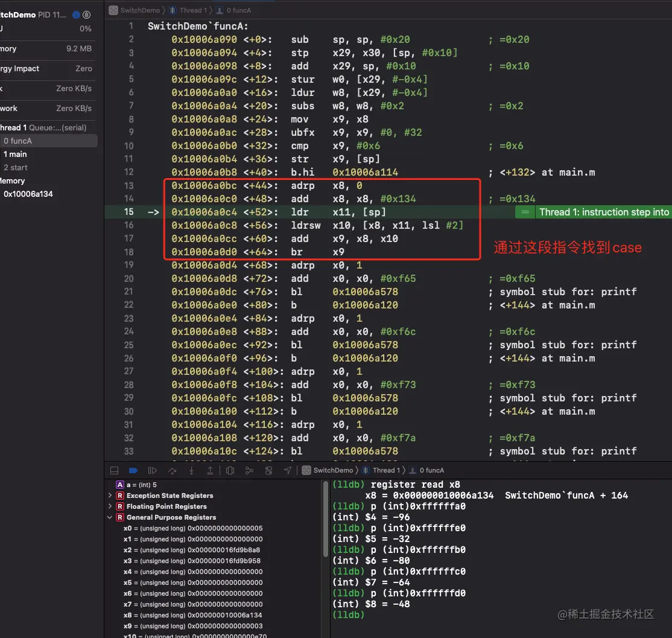Collapse General Purpose Registers group
Viewport: 672px width, 638px height.
click(x=110, y=517)
